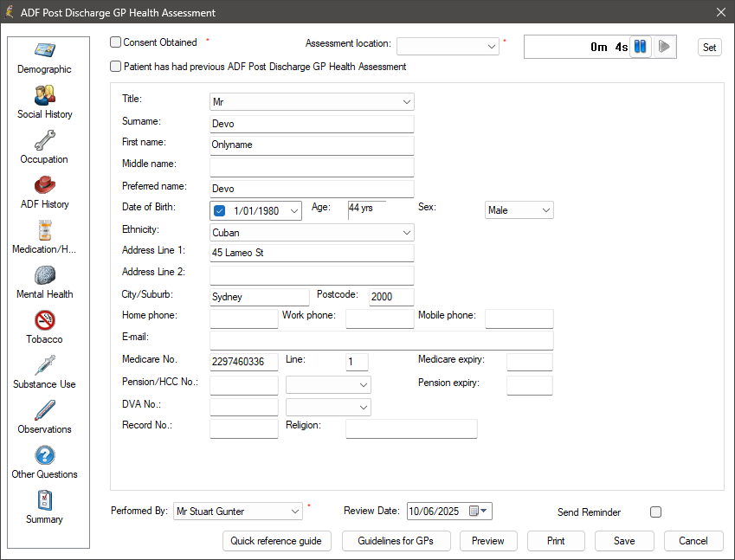
Task: Click the First name field containing Onlyname
Action: tap(312, 145)
